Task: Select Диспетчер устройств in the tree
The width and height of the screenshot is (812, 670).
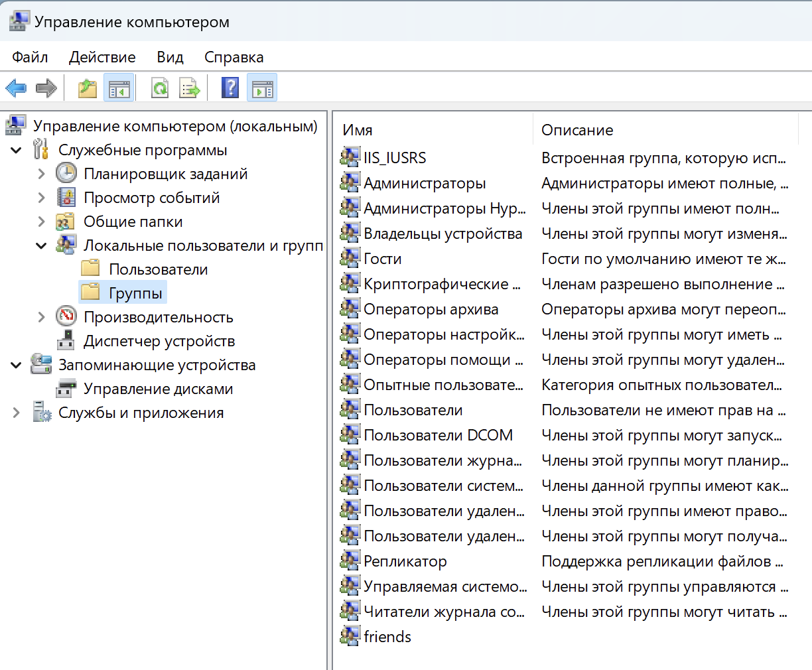Action: tap(159, 341)
